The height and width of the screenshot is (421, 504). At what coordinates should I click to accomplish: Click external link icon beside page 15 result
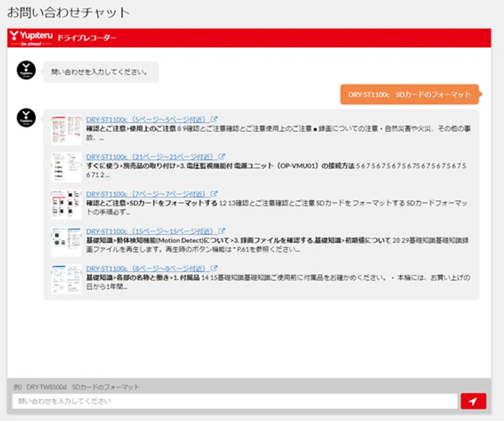pos(222,231)
